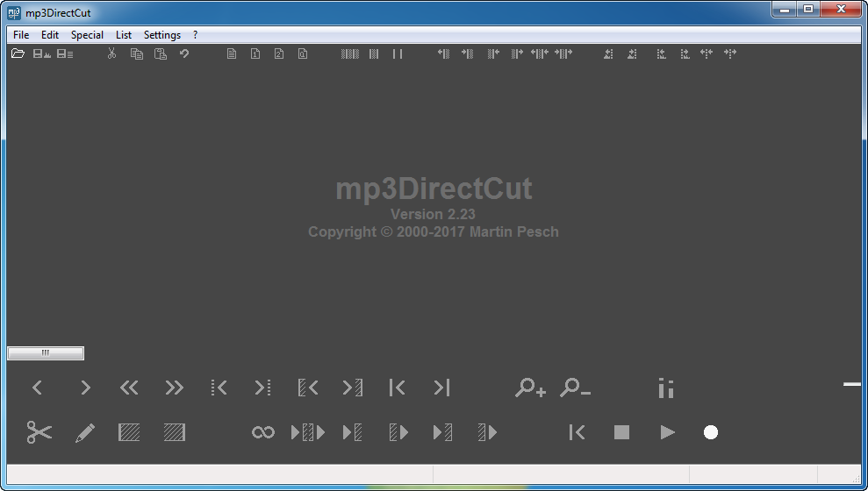868x491 pixels.
Task: Click the blank document icon in the toolbar
Action: (x=232, y=53)
